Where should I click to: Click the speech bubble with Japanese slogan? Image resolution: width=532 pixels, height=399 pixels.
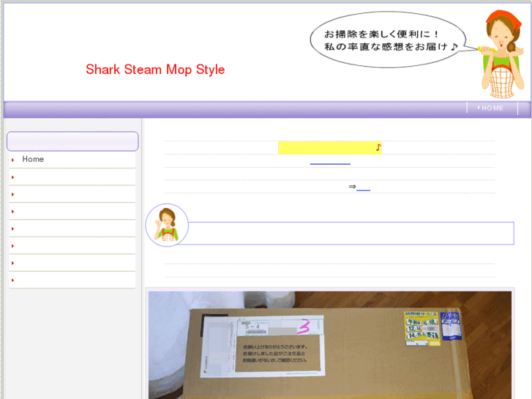389,40
